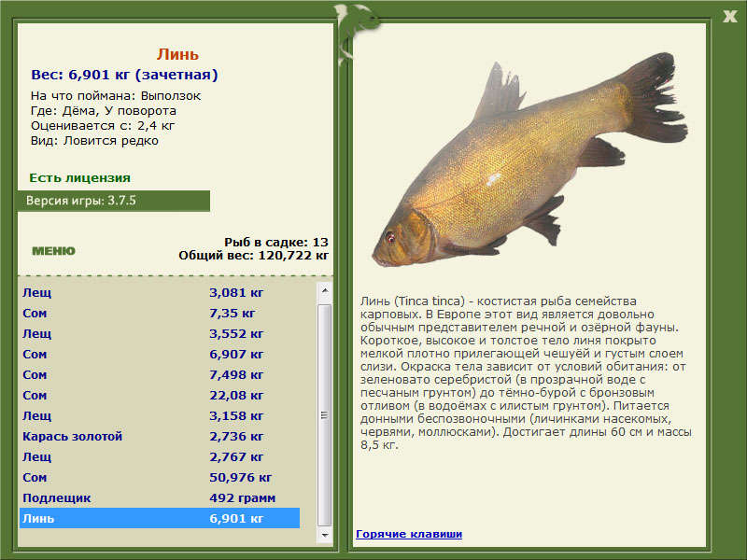Select the Лещ 3,081 кг row

click(x=160, y=292)
